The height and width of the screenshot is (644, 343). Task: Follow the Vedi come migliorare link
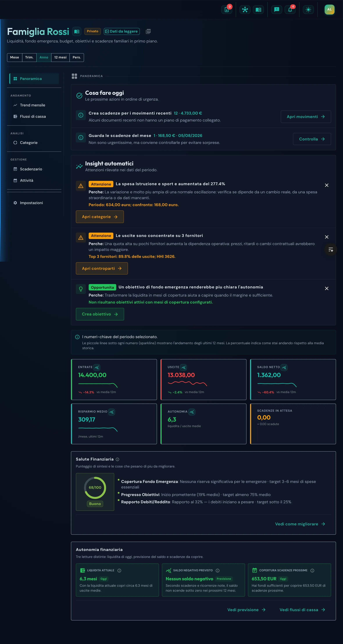(300, 524)
